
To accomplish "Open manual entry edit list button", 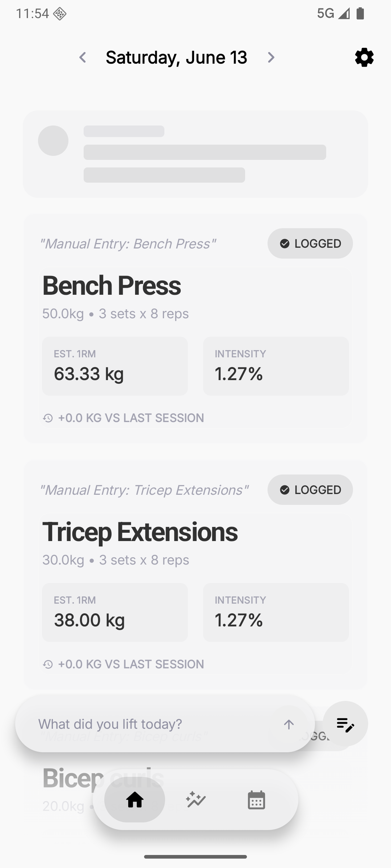I will 345,724.
